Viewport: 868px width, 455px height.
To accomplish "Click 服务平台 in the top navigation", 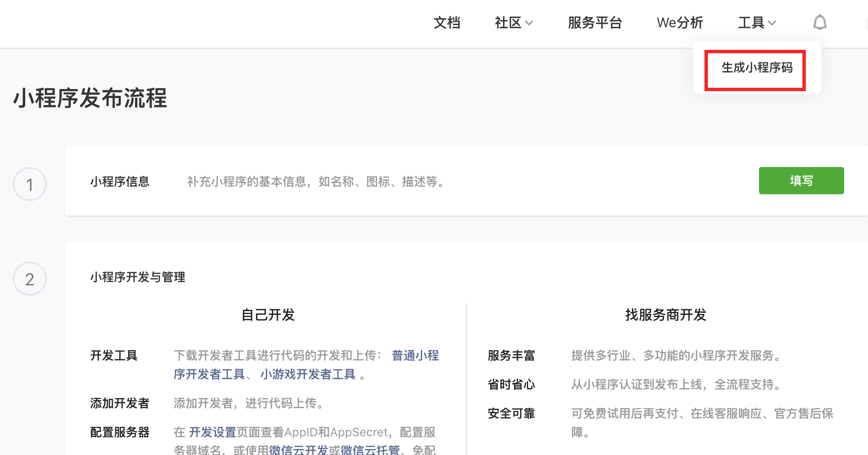I will point(595,23).
